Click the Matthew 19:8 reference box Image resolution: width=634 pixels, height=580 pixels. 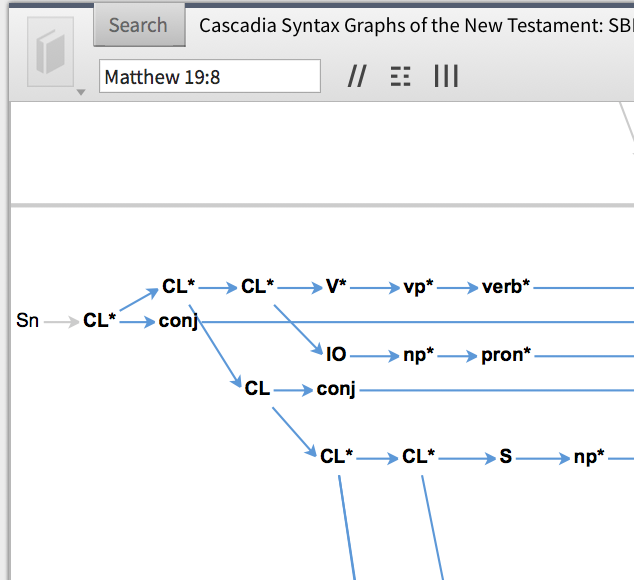209,76
